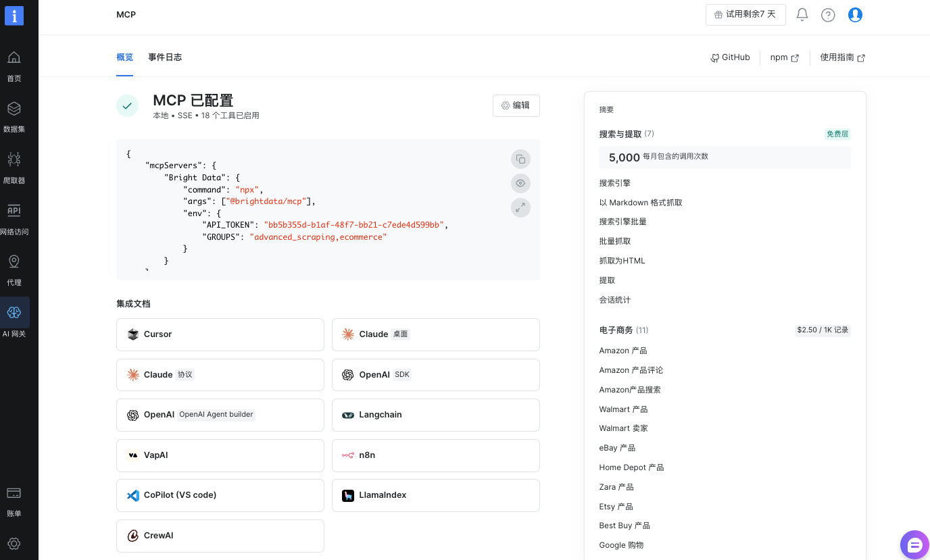930x560 pixels.
Task: Click the $2.50 / 1K 记录 price badge
Action: (823, 330)
